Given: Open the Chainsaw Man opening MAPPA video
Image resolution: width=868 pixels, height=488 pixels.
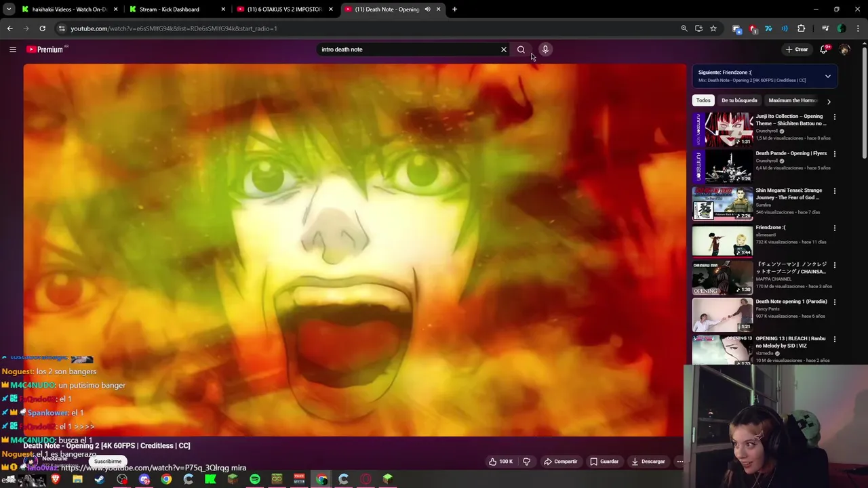Looking at the screenshot, I should click(x=763, y=278).
